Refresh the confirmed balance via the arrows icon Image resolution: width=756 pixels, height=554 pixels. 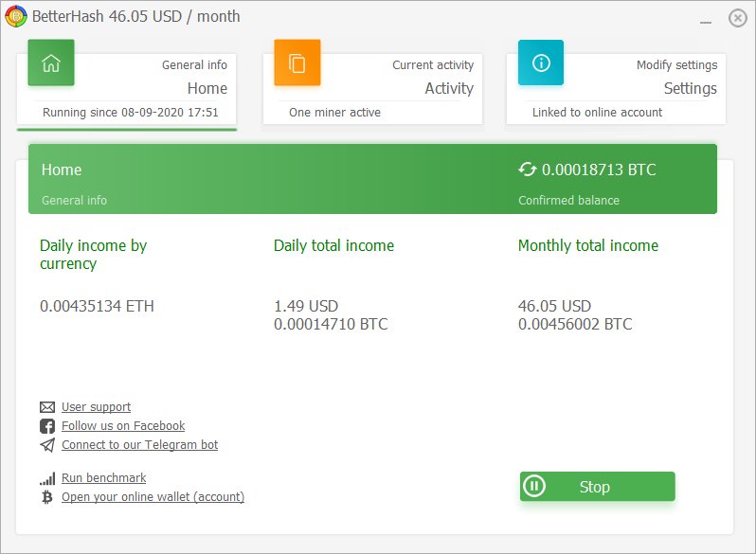[x=527, y=170]
